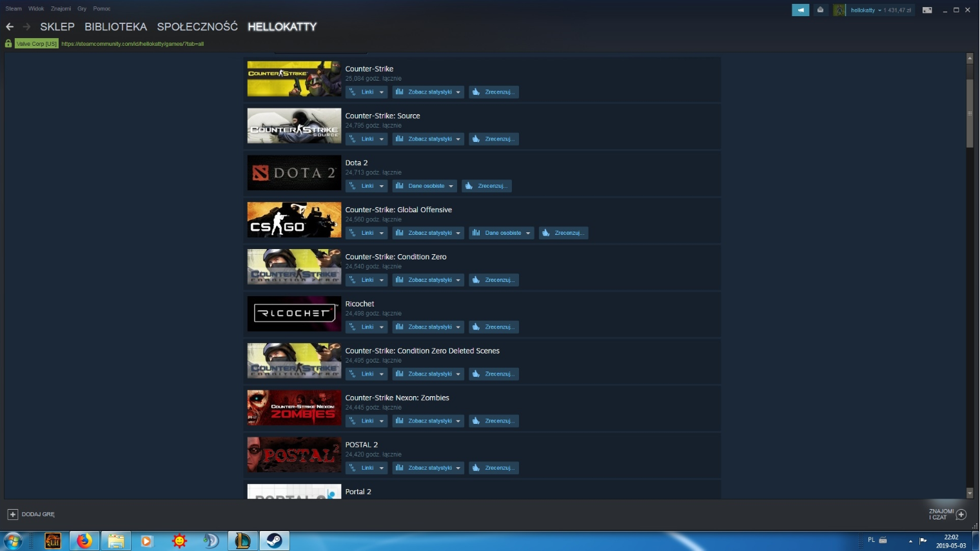Open the Dota 2 game title link
Screen dimensions: 980x551
click(356, 163)
